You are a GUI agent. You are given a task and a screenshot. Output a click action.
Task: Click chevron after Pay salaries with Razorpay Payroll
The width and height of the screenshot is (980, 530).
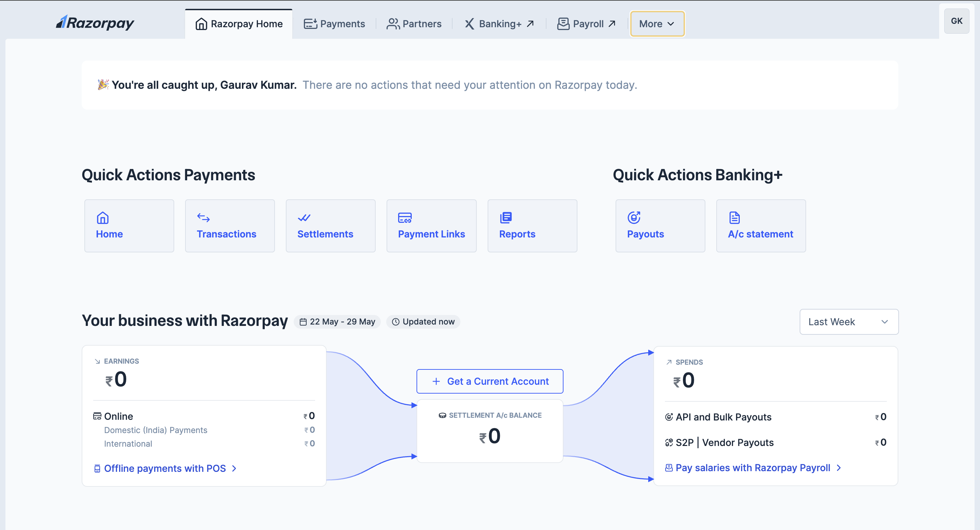839,468
